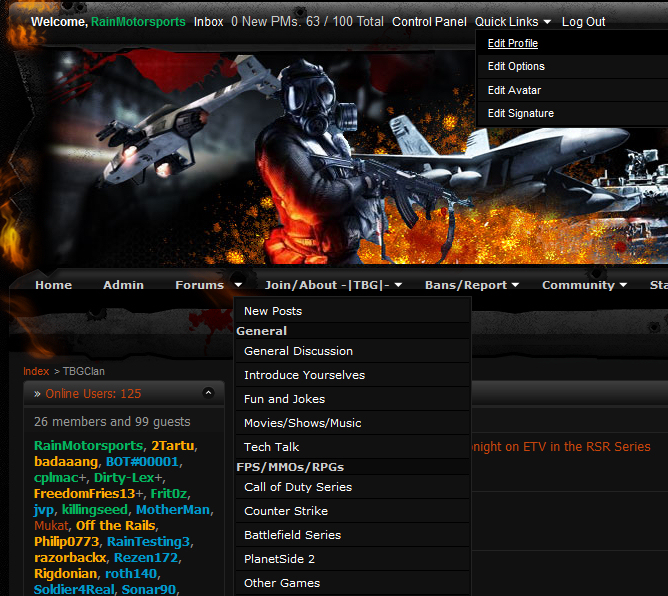This screenshot has width=668, height=596.
Task: Choose Edit Avatar from Quick Links
Action: [514, 90]
